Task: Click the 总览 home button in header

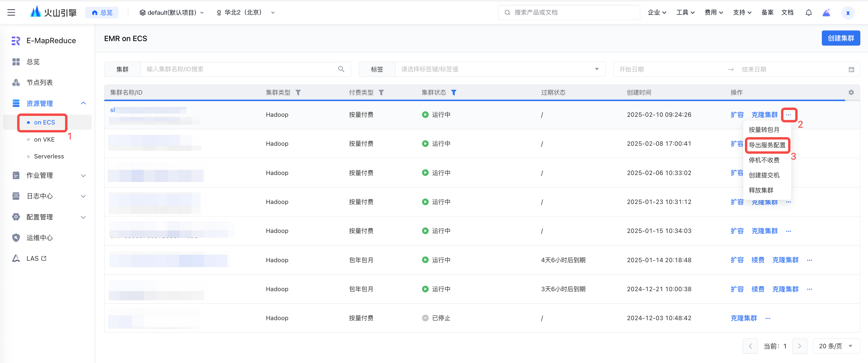Action: click(x=102, y=12)
